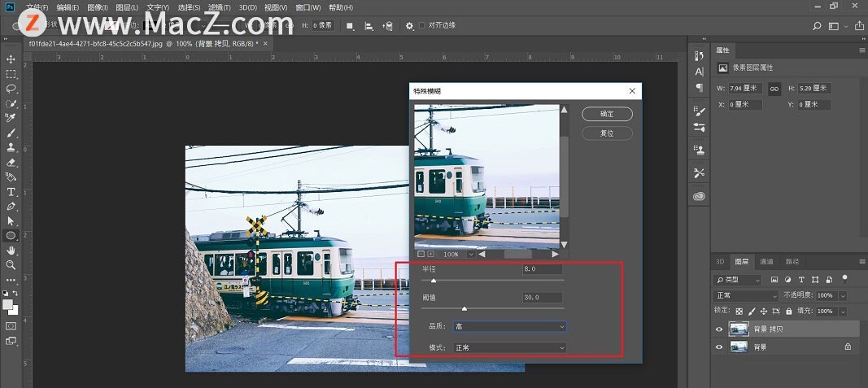Open the 模式 dropdown in blur dialog
The image size is (868, 388).
(509, 348)
